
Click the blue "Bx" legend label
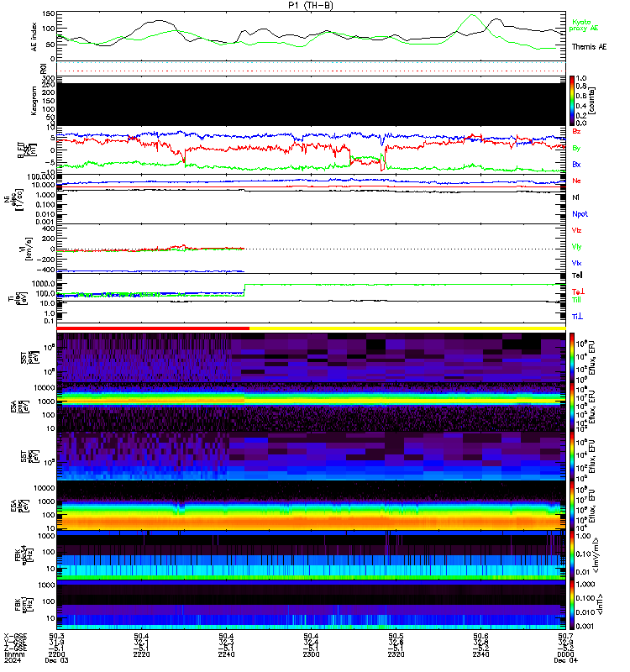(x=576, y=164)
